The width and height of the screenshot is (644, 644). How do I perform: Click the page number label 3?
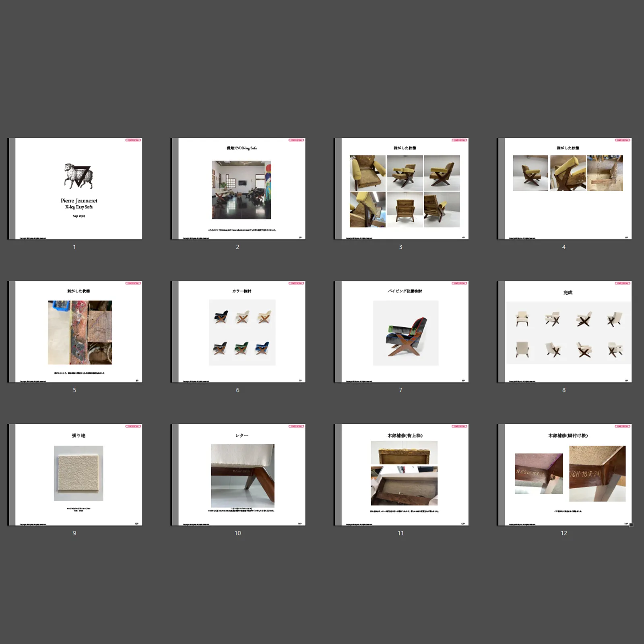(400, 247)
